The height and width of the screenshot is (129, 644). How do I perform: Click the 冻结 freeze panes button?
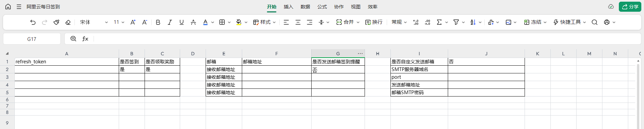point(533,22)
